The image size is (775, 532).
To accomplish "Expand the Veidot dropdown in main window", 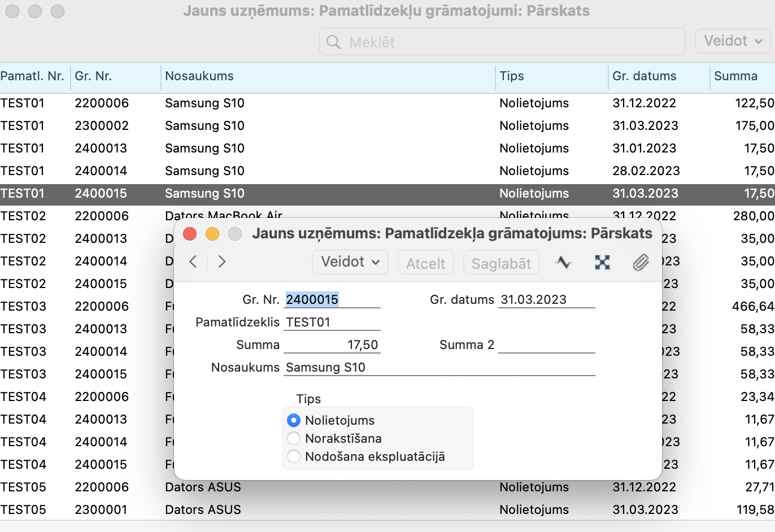I will (733, 41).
